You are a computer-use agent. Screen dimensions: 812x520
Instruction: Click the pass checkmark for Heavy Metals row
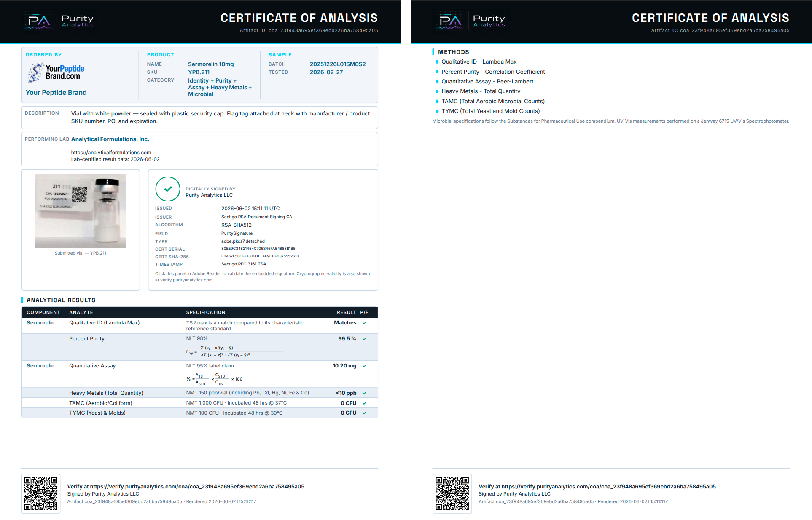[364, 393]
